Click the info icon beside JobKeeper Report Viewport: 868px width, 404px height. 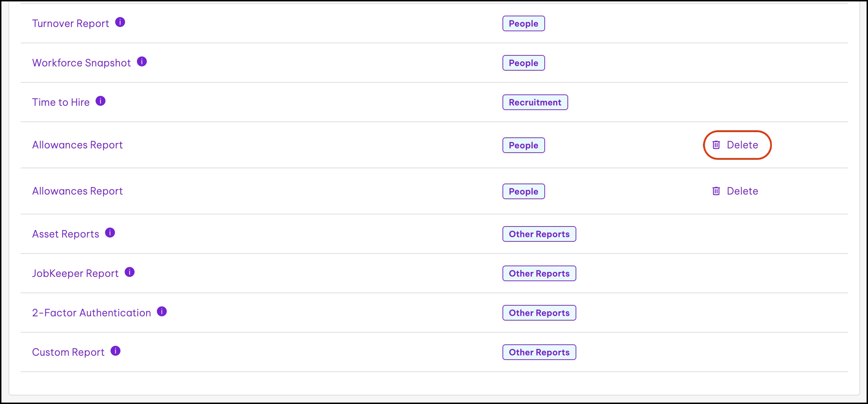pyautogui.click(x=130, y=272)
